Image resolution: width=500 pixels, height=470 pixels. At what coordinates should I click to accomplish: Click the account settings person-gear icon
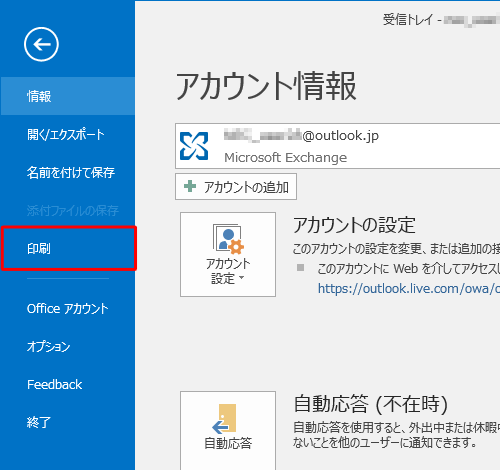point(229,238)
